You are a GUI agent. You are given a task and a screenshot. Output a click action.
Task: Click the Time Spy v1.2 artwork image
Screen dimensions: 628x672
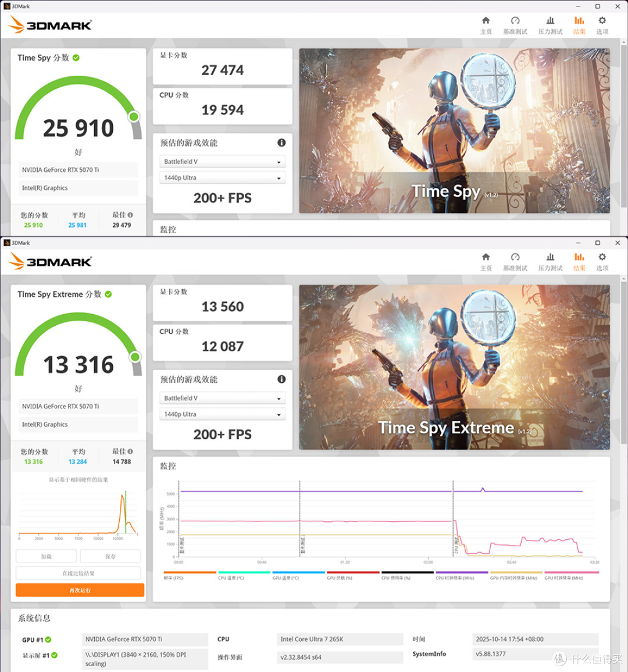click(x=454, y=131)
